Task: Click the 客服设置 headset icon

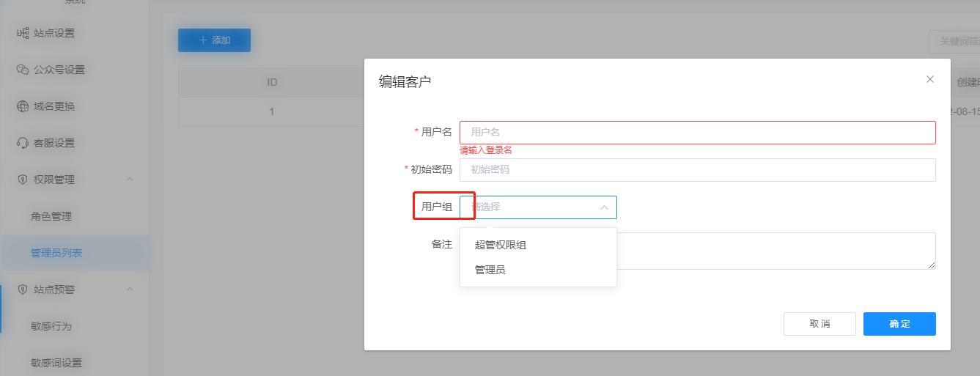Action: (22, 143)
